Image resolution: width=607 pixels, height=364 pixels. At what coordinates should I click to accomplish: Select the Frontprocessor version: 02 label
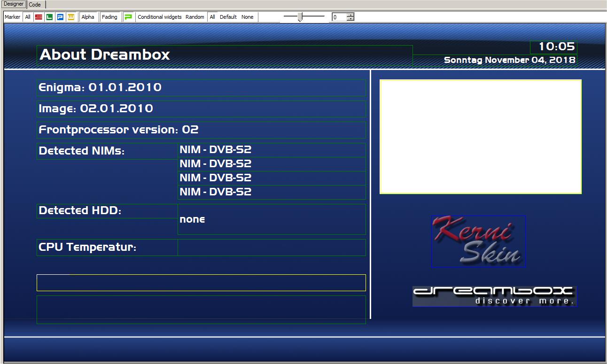[x=201, y=130]
